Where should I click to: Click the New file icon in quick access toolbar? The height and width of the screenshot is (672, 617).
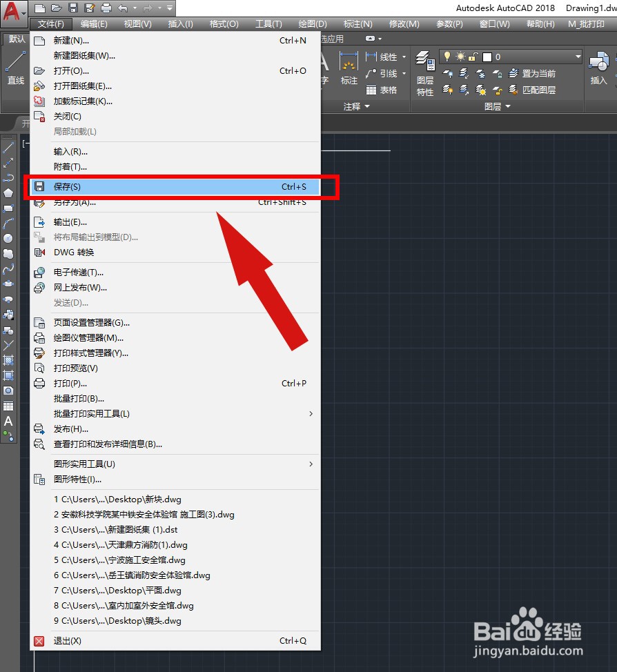click(x=40, y=8)
